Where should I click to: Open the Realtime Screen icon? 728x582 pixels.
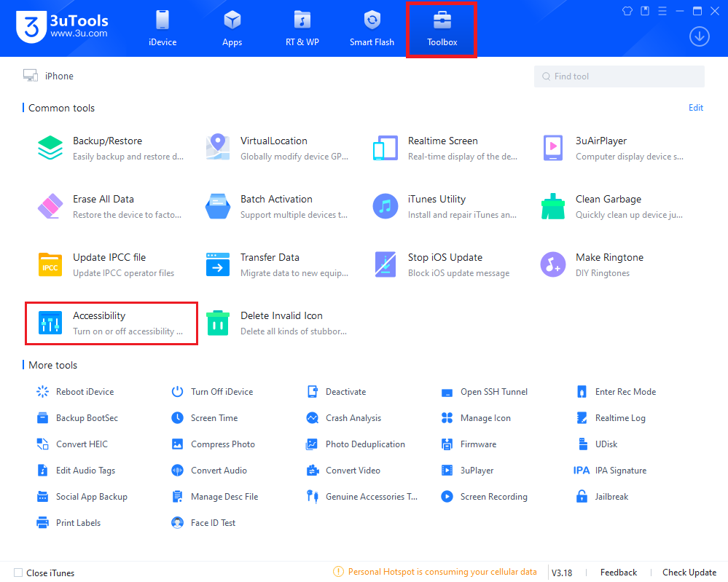385,148
